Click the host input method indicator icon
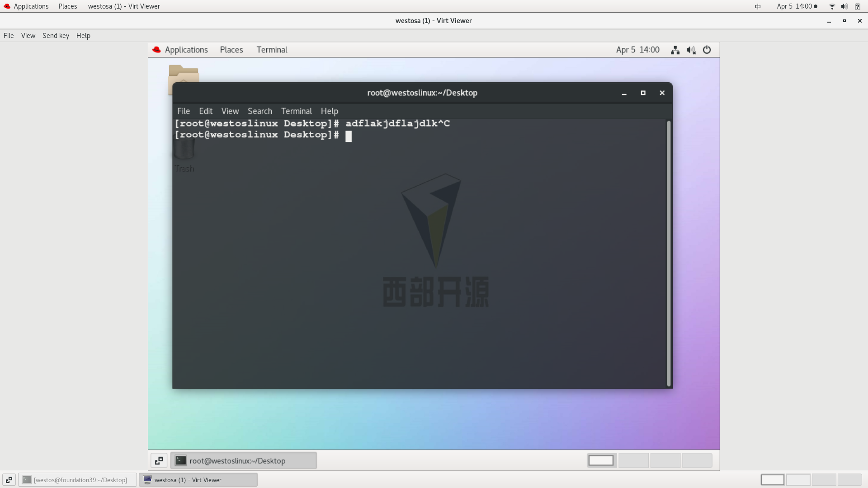868x488 pixels. pyautogui.click(x=758, y=6)
